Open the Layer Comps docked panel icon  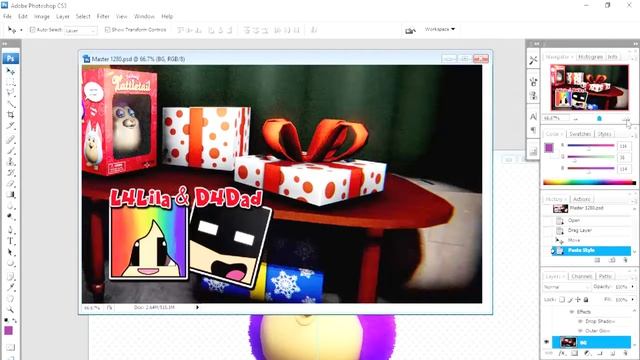(533, 151)
